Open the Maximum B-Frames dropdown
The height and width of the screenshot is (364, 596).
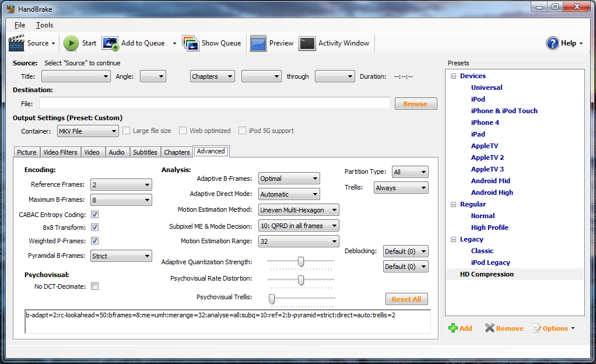(x=121, y=200)
